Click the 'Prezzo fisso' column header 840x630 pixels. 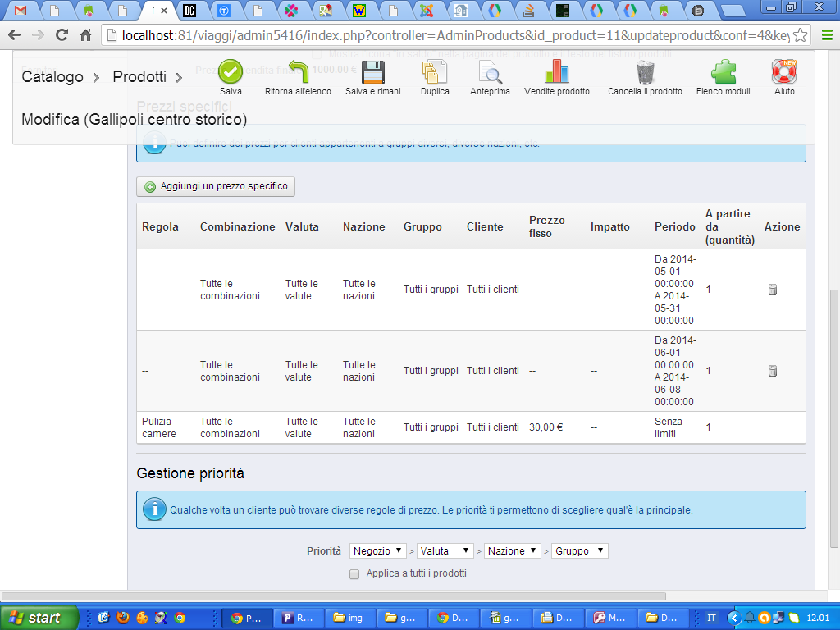547,226
